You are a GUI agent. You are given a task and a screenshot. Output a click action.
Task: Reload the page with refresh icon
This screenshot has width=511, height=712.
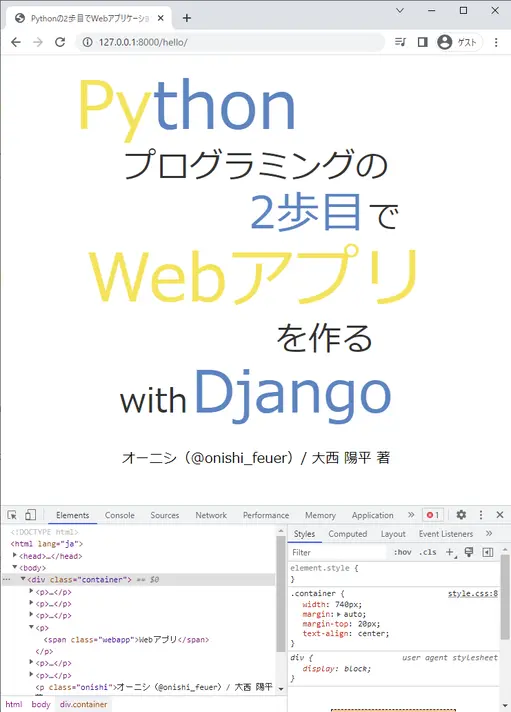[x=60, y=42]
